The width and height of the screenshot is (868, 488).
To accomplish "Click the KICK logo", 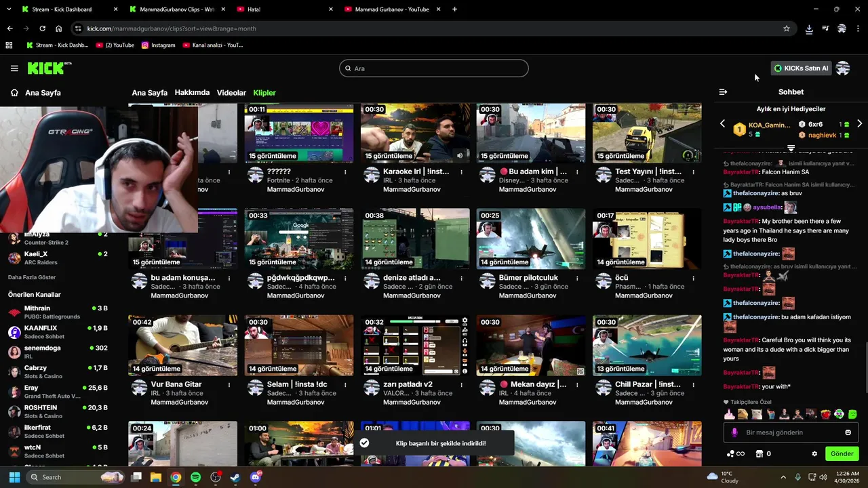I will [x=49, y=68].
